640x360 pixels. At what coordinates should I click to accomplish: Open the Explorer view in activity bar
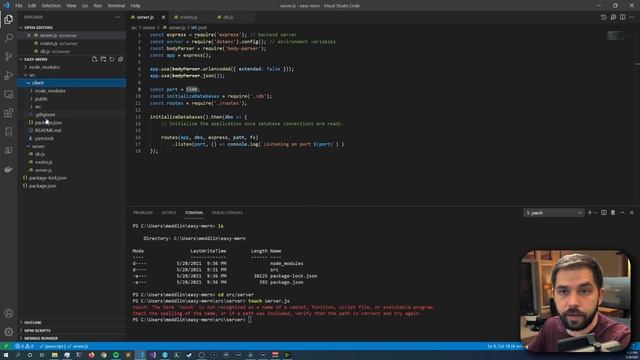coord(9,19)
